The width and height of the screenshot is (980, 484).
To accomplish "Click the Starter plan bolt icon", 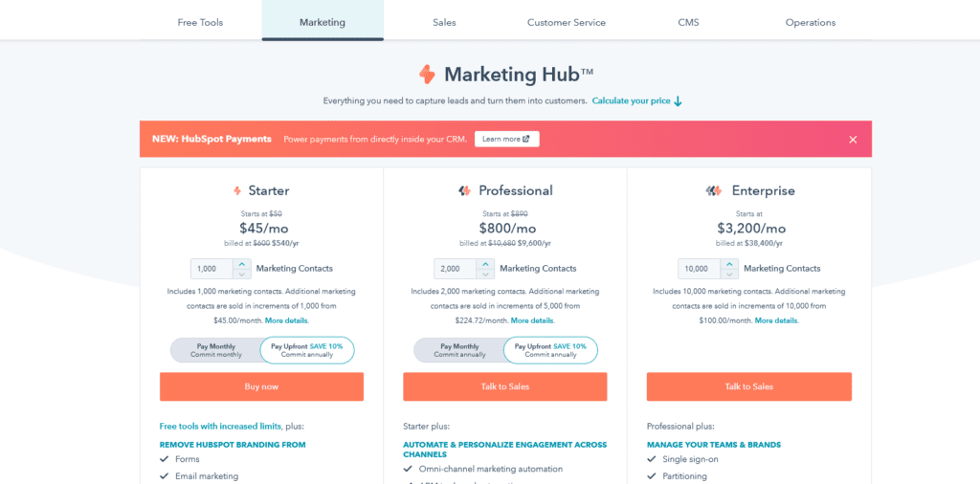I will point(237,191).
